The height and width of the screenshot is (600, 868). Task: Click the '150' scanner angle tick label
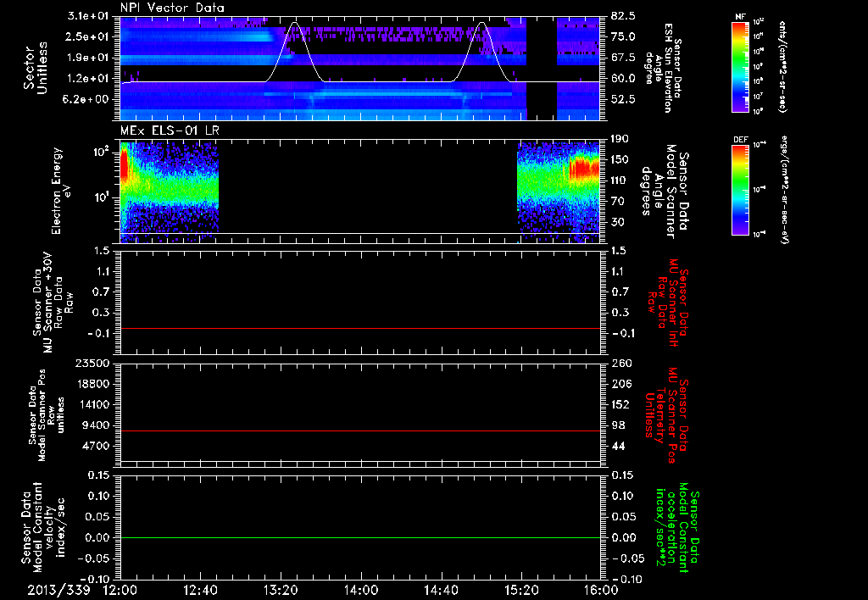coord(621,160)
